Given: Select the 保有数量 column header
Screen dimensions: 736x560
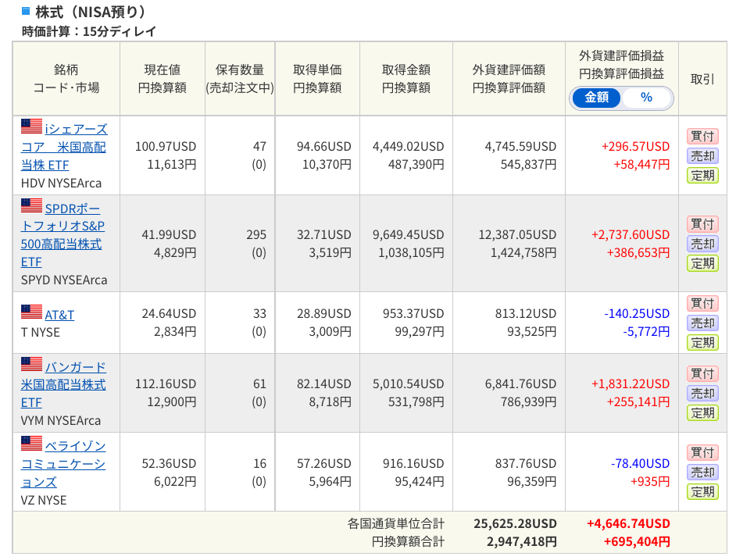Looking at the screenshot, I should pos(240,78).
